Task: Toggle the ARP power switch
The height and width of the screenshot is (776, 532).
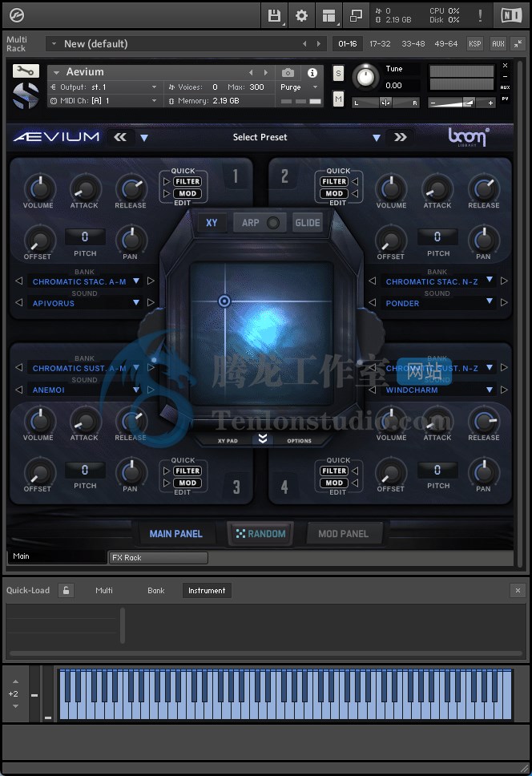Action: coord(273,223)
